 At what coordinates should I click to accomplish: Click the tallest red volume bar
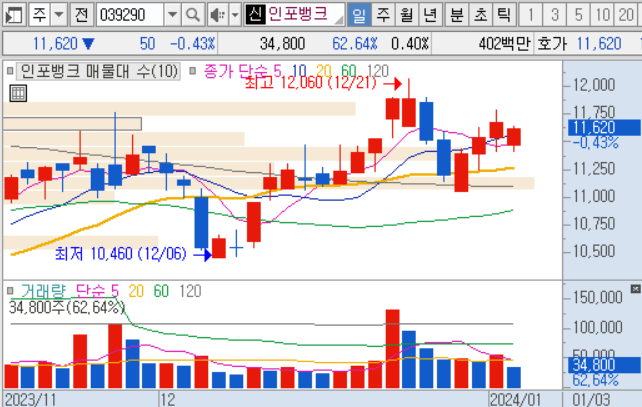coord(392,349)
